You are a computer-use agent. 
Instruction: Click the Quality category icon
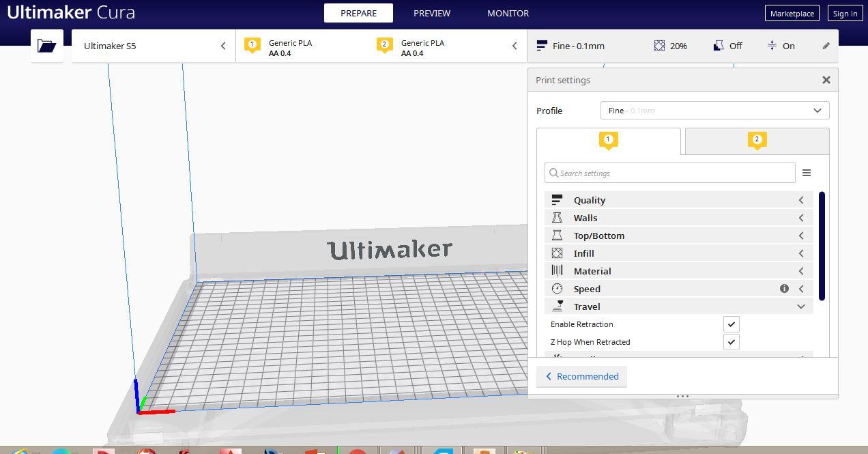tap(557, 200)
